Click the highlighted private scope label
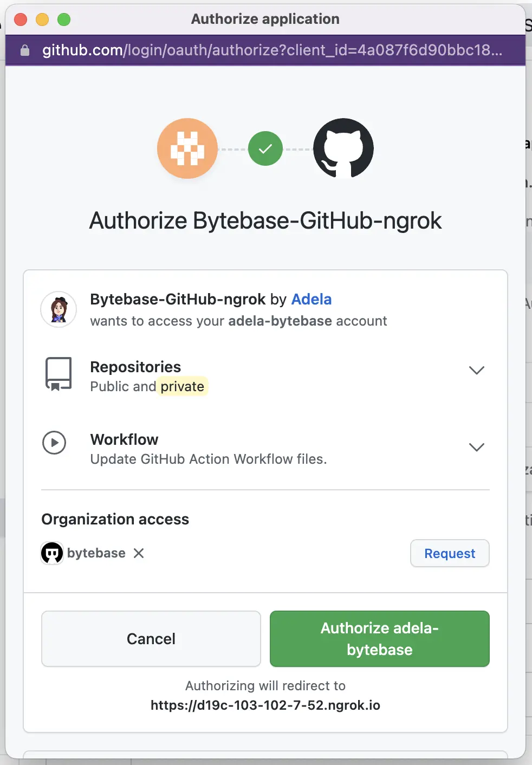Image resolution: width=532 pixels, height=765 pixels. [x=183, y=386]
